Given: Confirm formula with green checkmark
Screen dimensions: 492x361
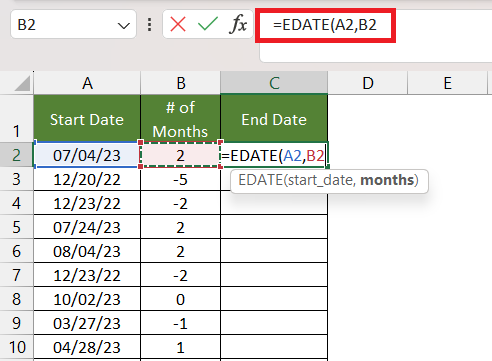Looking at the screenshot, I should pos(208,25).
